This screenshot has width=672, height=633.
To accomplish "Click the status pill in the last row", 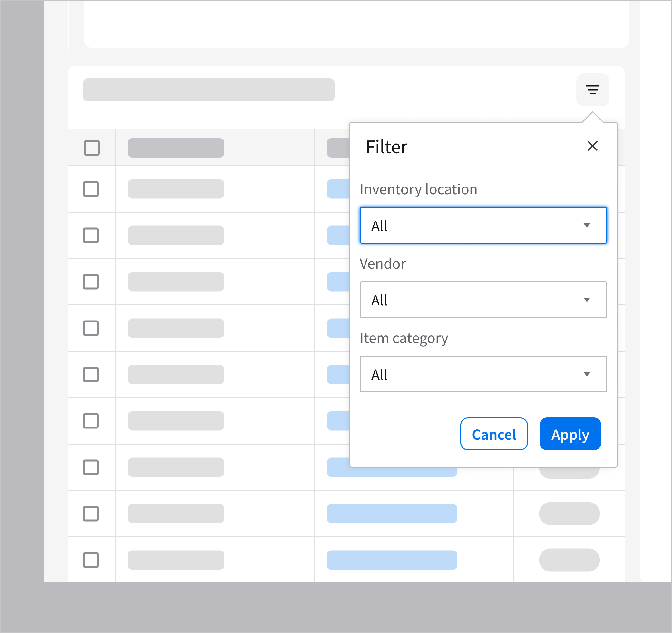I will [569, 560].
